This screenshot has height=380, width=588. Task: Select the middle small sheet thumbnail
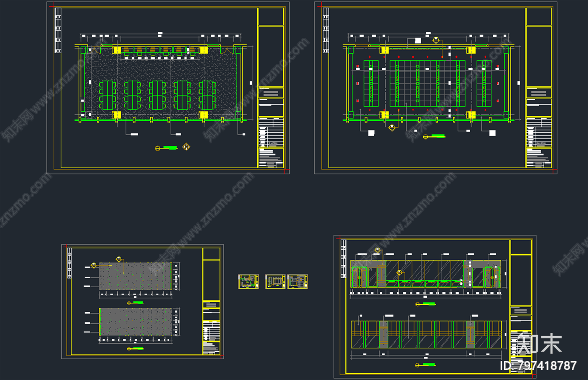[275, 282]
